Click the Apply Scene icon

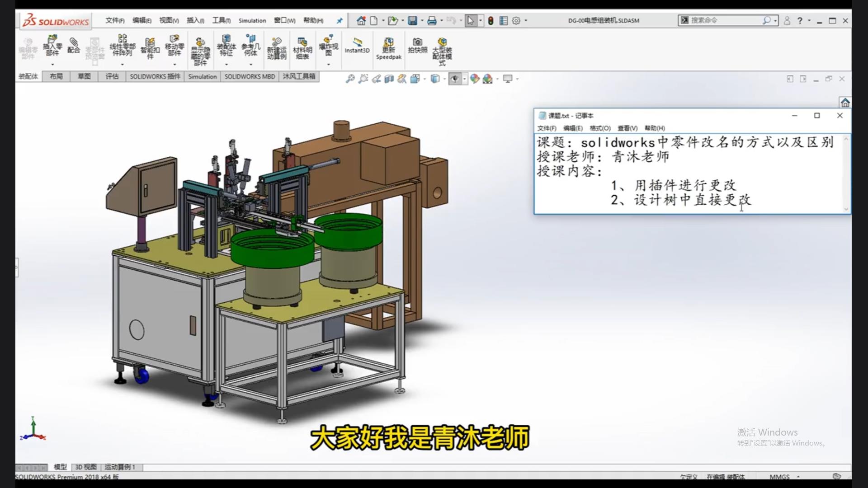487,79
